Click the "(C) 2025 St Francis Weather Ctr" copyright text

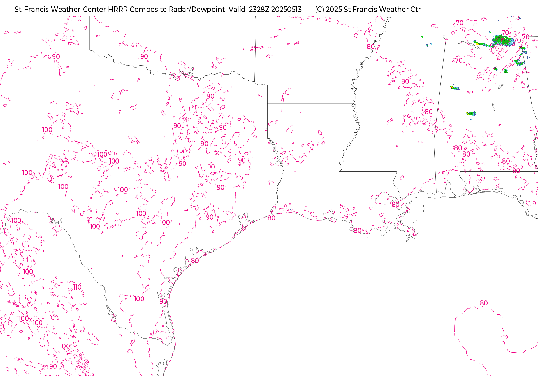[x=368, y=10]
